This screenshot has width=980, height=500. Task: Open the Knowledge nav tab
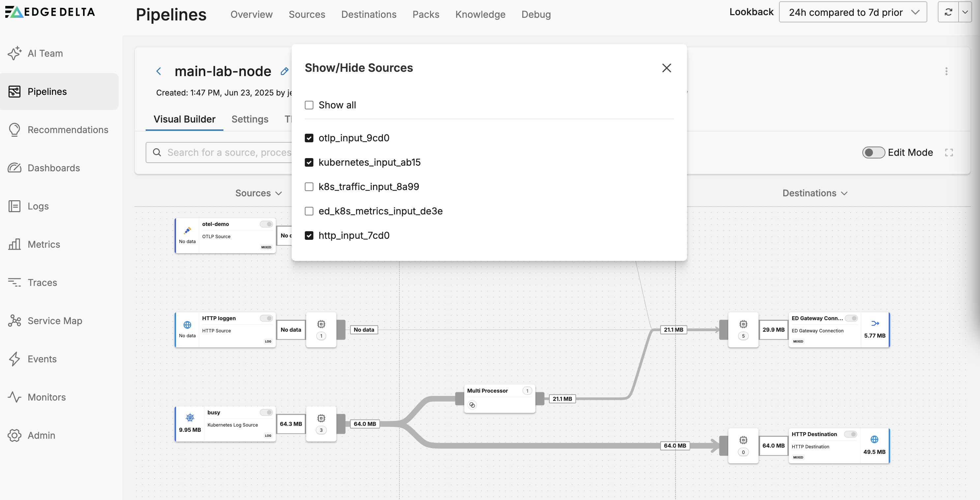click(x=480, y=14)
